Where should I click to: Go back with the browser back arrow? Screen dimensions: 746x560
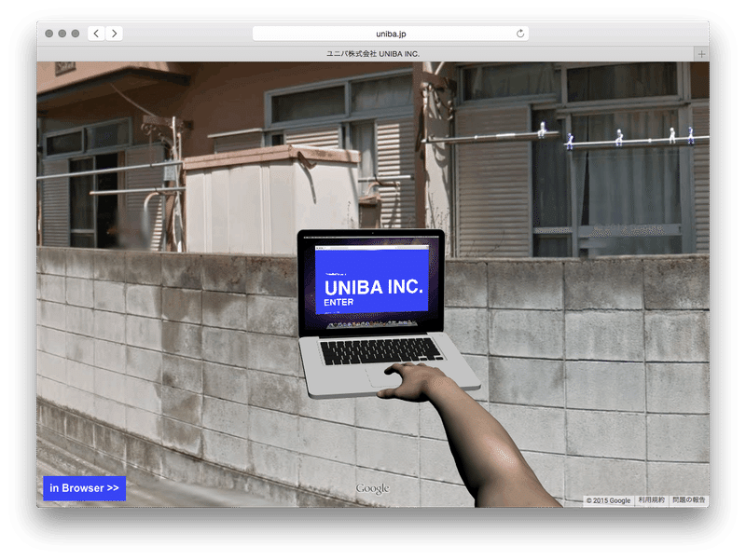(96, 34)
